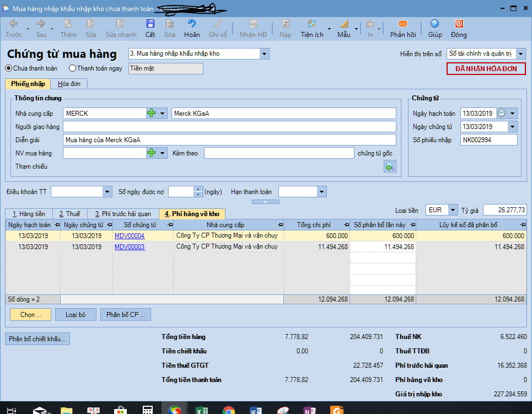Collapse the header panel with the arrow
532x414 pixels.
tap(266, 202)
